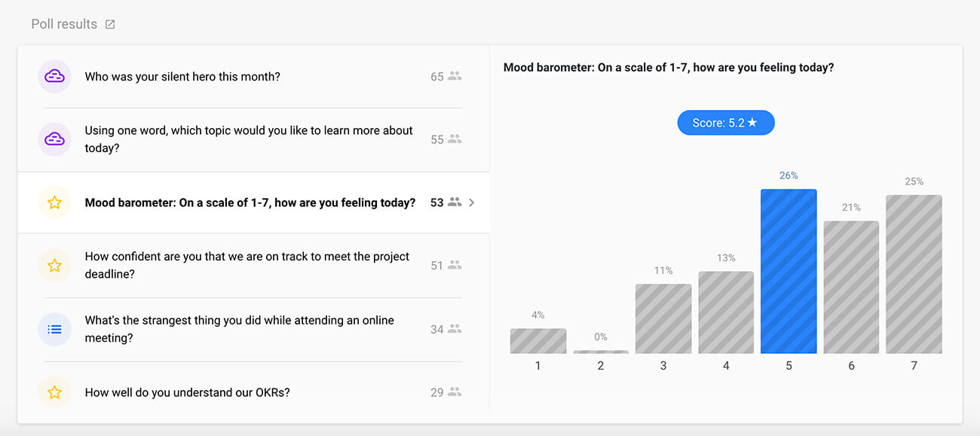Click the word cloud icon for topic poll

point(54,139)
